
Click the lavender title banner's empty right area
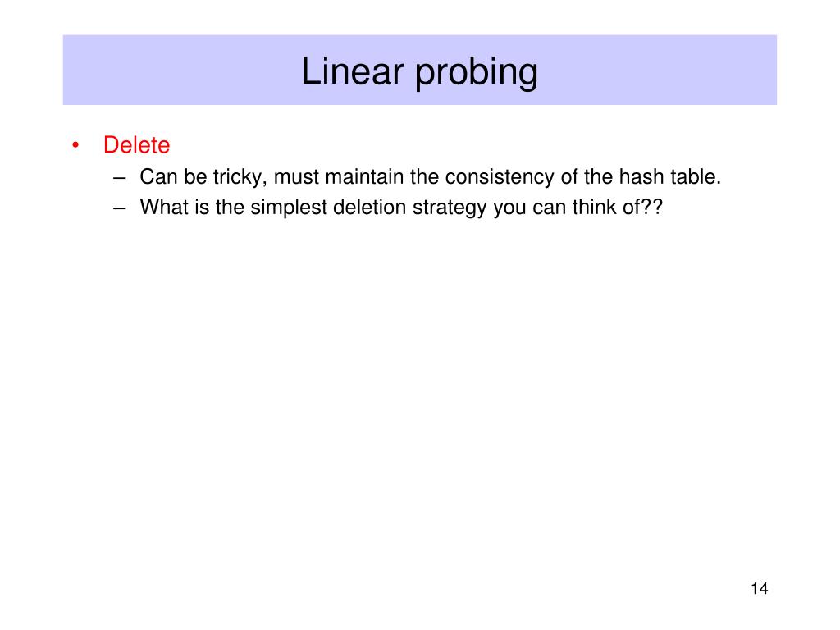coord(659,71)
